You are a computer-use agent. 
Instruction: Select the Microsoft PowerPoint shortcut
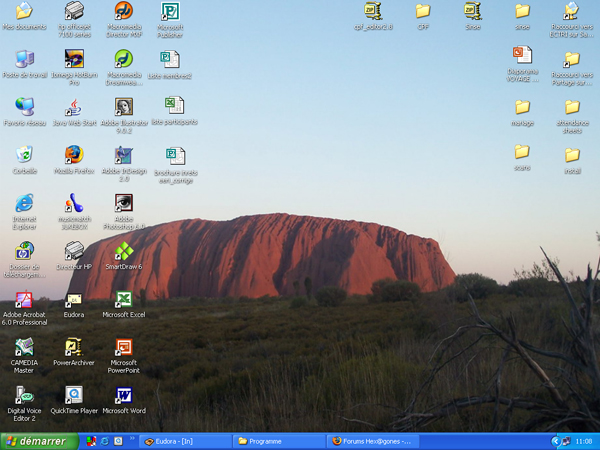click(x=123, y=348)
